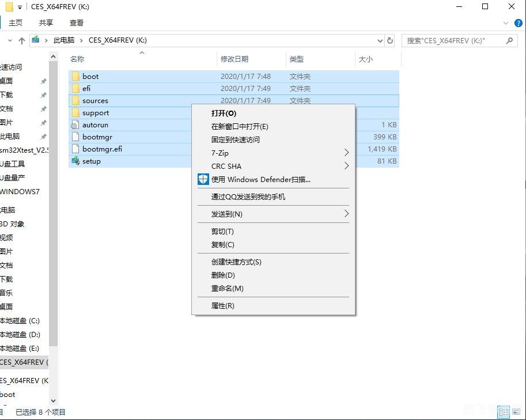Select the setup application icon in the file list
The width and height of the screenshot is (526, 420).
pyautogui.click(x=77, y=161)
